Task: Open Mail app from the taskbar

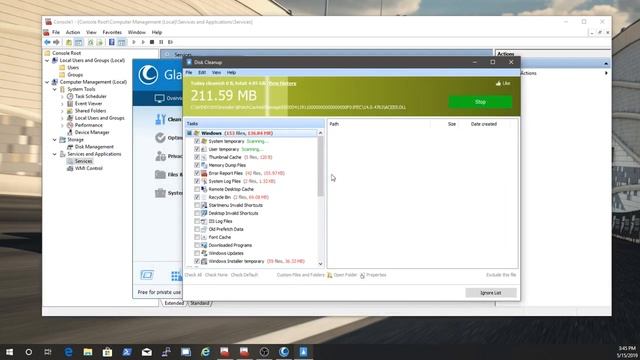Action: click(147, 352)
